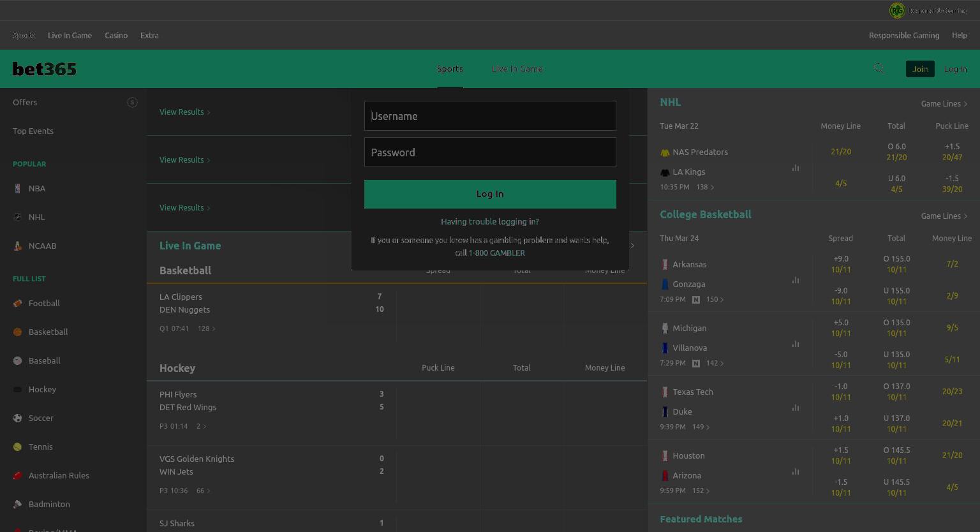980x532 pixels.
Task: Click the Football icon in full list
Action: click(x=17, y=303)
